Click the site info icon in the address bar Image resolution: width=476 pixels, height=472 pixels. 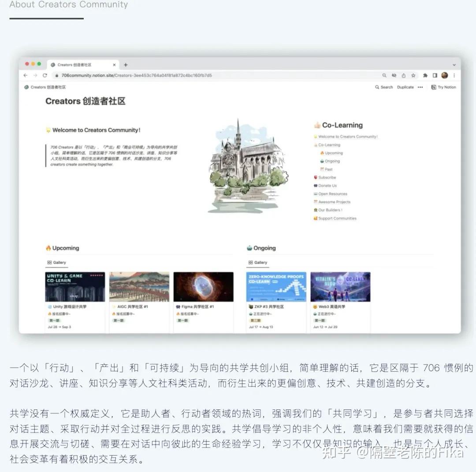[x=58, y=75]
